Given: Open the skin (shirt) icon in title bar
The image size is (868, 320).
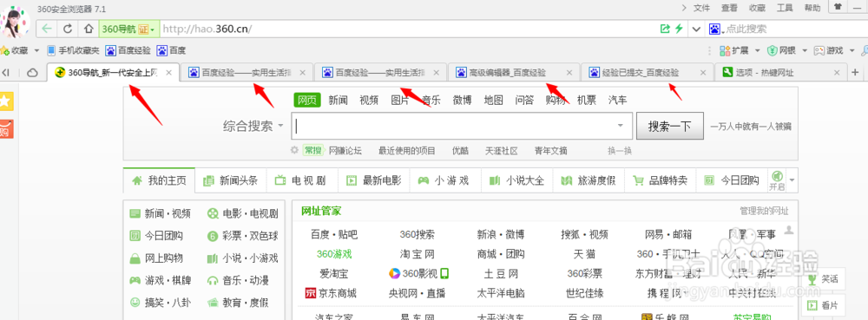Looking at the screenshot, I should pos(838,7).
